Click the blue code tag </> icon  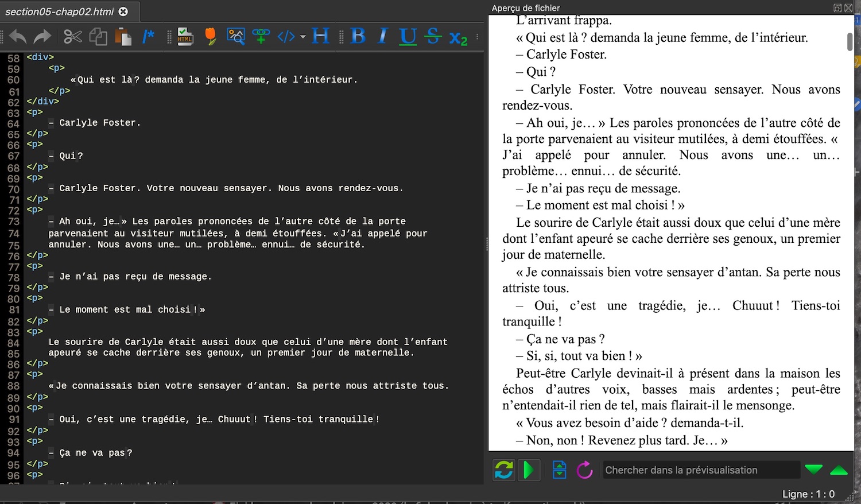[286, 37]
